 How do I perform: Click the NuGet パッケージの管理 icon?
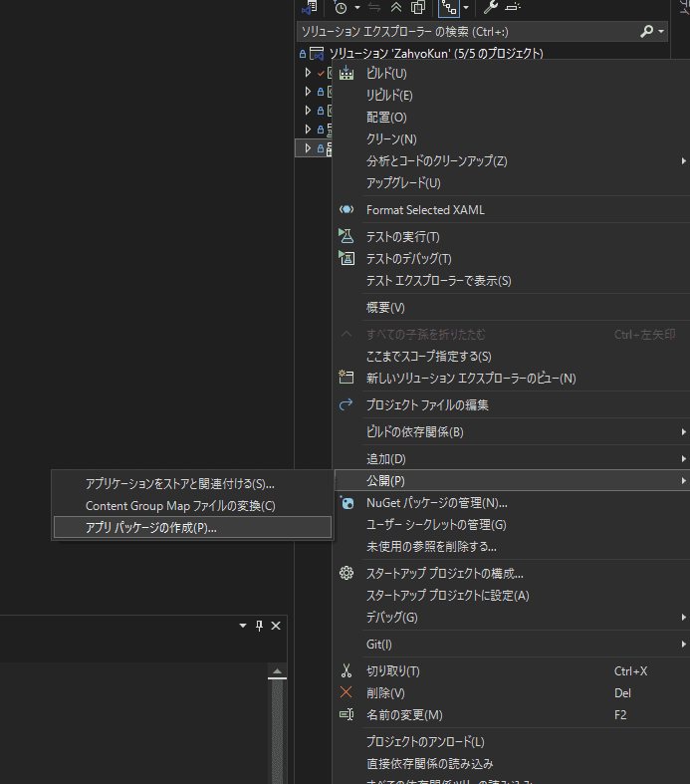pos(346,503)
